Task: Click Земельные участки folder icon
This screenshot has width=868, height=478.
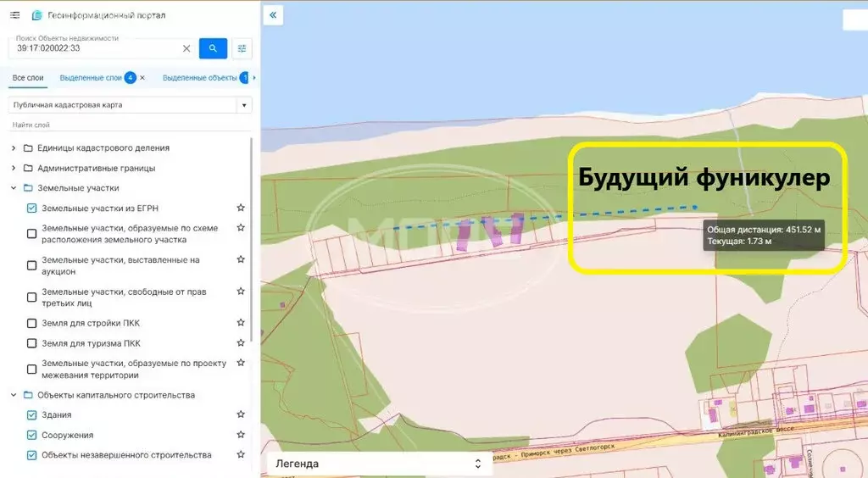Action: click(x=28, y=188)
